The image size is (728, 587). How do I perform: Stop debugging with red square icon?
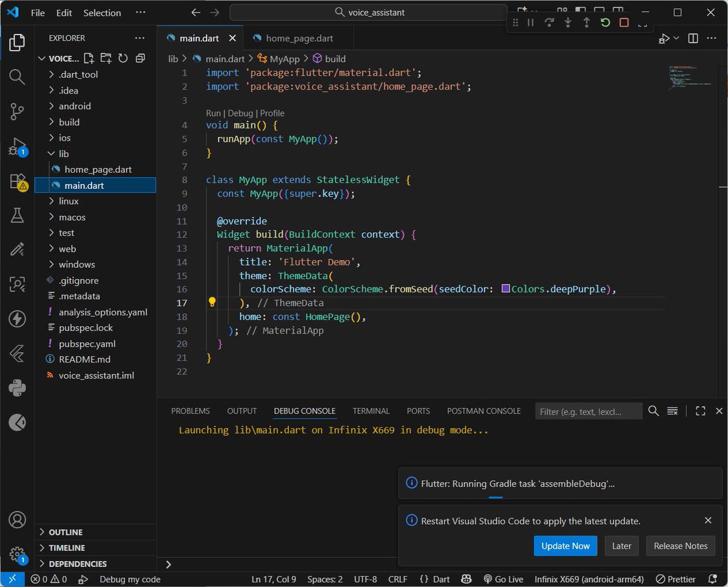click(x=624, y=22)
